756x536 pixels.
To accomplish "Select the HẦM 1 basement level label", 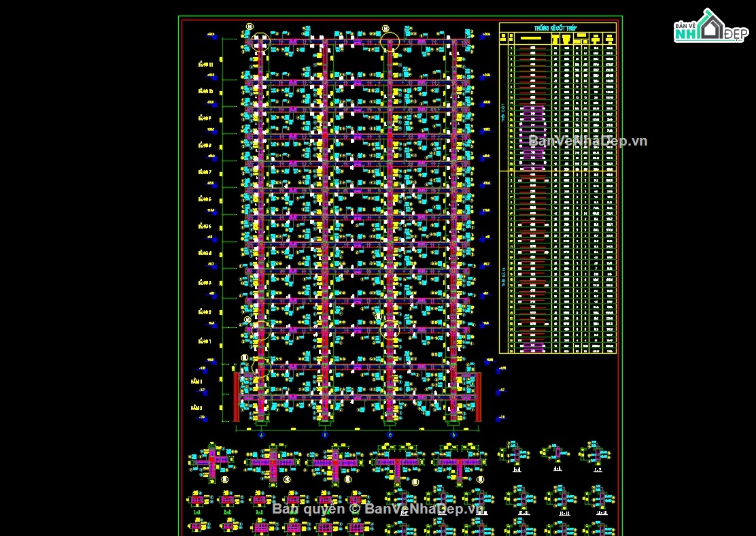I will pyautogui.click(x=196, y=382).
